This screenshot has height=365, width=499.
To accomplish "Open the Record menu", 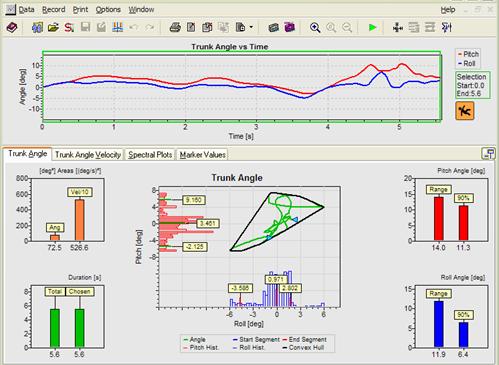I will click(54, 10).
